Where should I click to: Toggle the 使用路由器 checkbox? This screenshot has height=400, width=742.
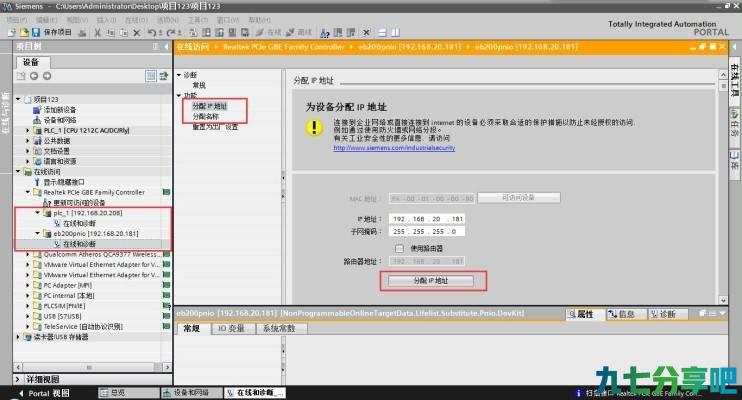399,249
